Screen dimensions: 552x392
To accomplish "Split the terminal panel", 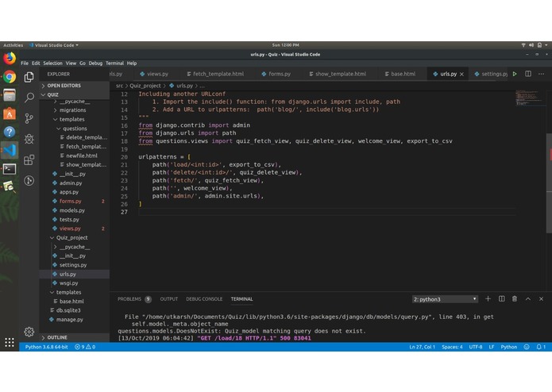I will 502,299.
